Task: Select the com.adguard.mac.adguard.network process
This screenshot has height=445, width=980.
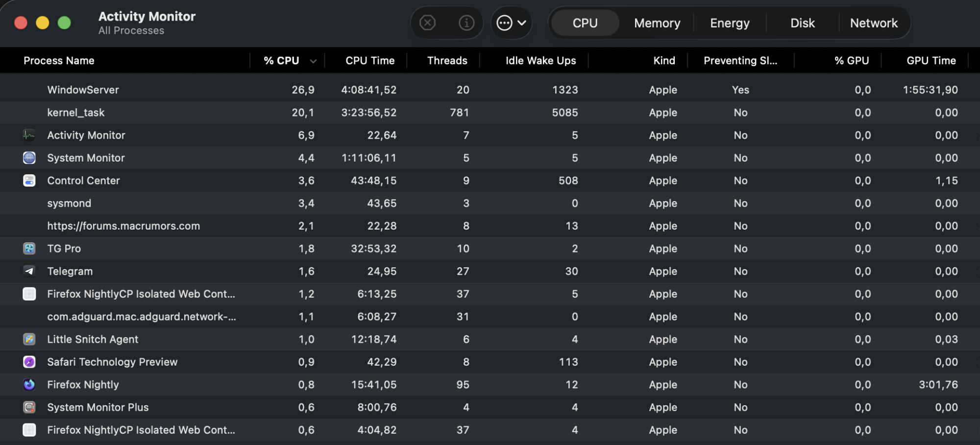Action: [142, 317]
